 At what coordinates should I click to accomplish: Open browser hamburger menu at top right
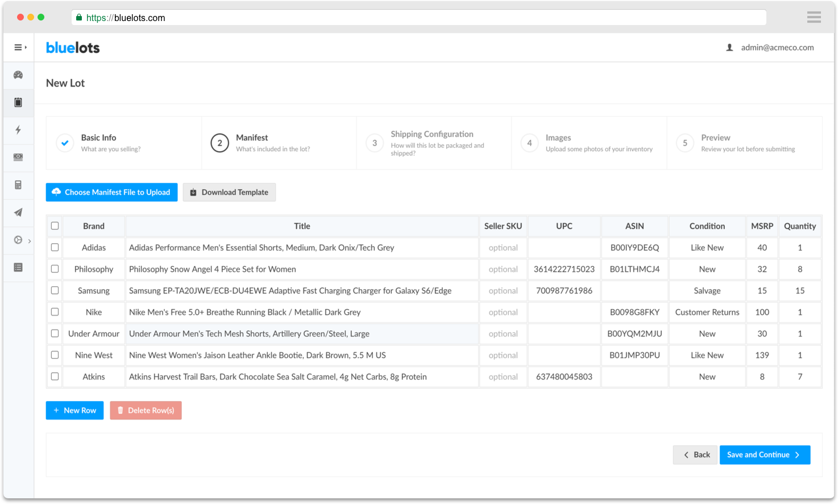814,17
